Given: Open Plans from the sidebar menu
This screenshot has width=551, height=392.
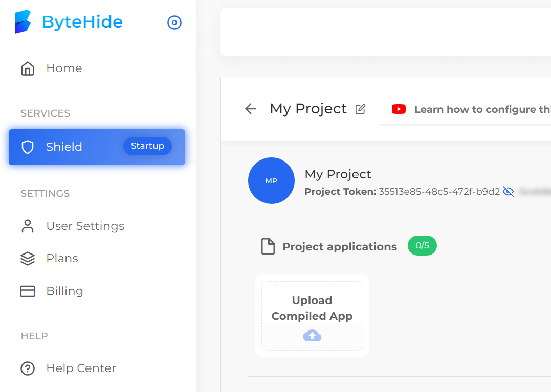Looking at the screenshot, I should pos(62,258).
